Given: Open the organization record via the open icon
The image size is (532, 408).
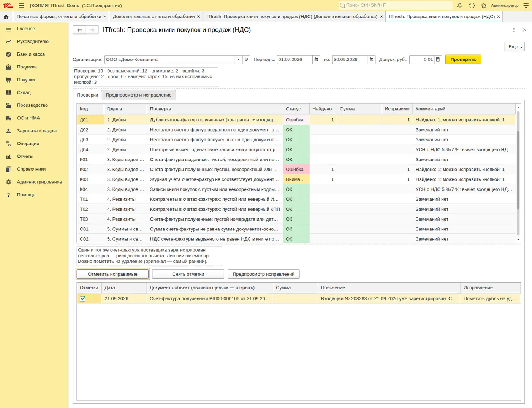Looking at the screenshot, I should tap(246, 59).
